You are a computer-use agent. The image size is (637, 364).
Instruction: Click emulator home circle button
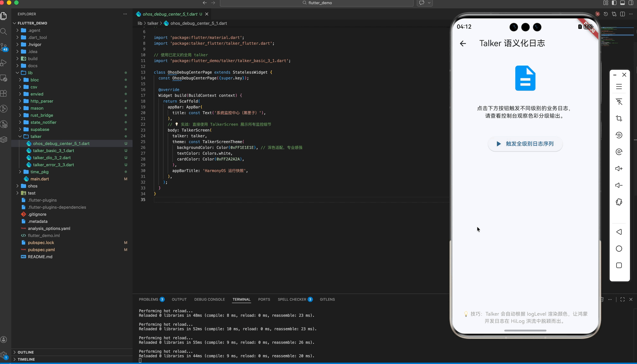click(x=619, y=249)
